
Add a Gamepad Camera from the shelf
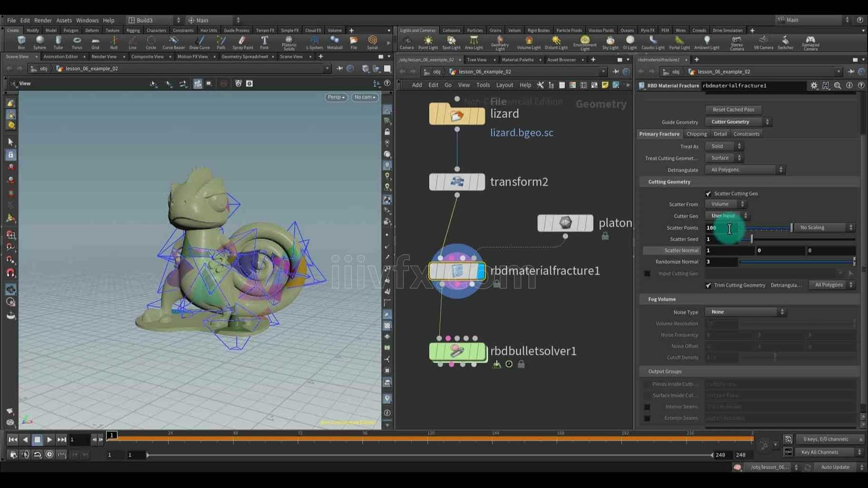point(810,44)
